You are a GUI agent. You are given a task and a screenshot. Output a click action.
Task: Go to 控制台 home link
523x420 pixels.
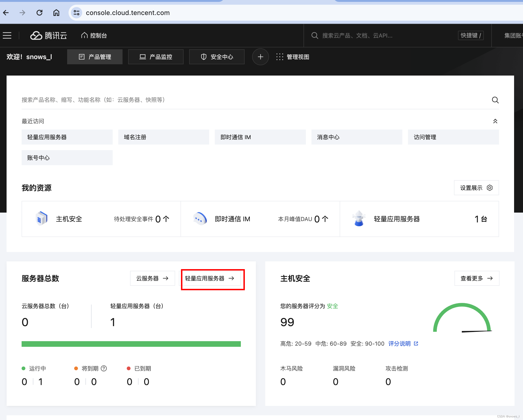click(94, 36)
